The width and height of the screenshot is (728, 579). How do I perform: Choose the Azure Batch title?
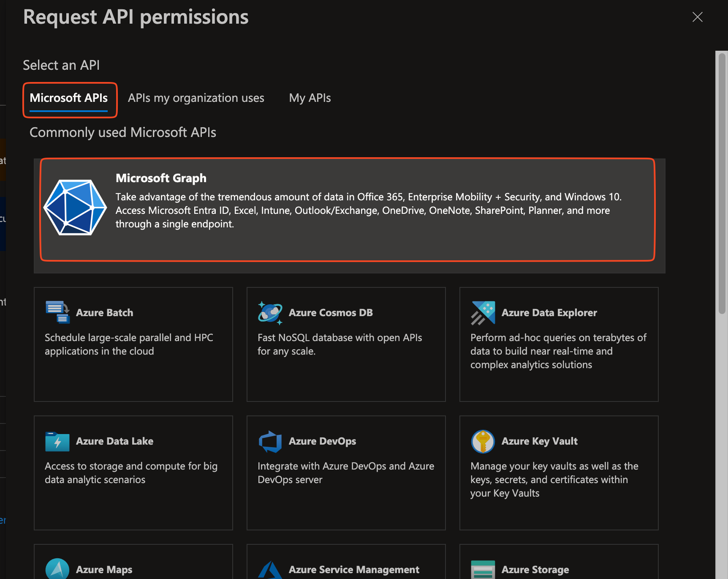point(105,313)
